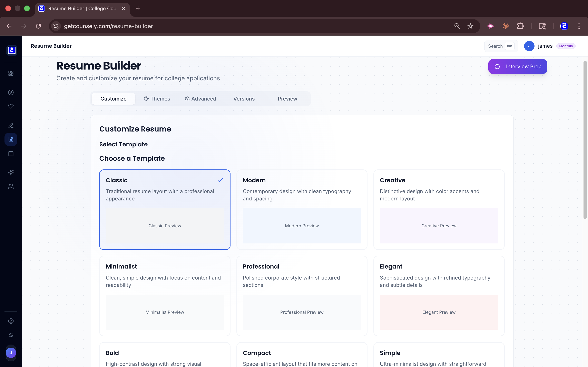Open Favorites via the heart sidebar icon
588x367 pixels.
pos(11,106)
